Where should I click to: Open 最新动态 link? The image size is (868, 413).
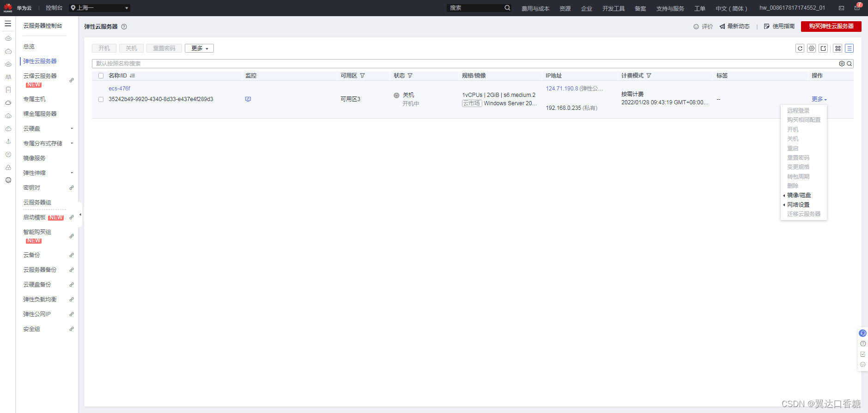coord(734,26)
